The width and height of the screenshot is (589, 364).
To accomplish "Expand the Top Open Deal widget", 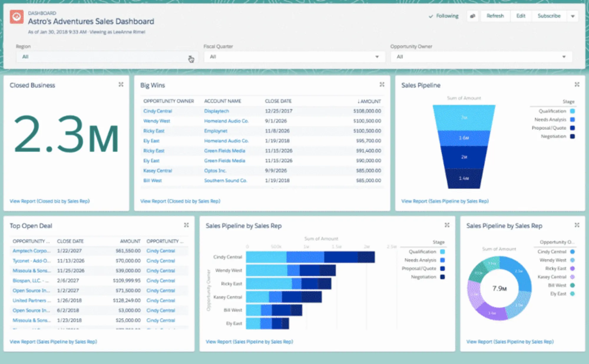I will tap(186, 225).
